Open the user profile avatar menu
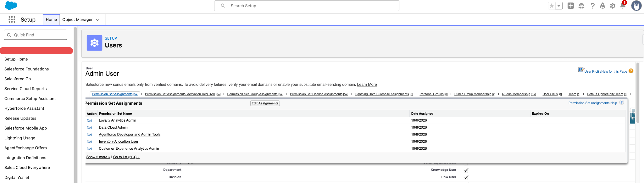644x183 pixels. (x=636, y=6)
